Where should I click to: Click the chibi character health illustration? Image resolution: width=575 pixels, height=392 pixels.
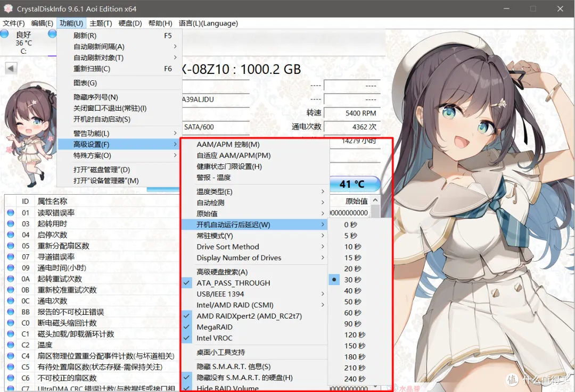click(30, 134)
